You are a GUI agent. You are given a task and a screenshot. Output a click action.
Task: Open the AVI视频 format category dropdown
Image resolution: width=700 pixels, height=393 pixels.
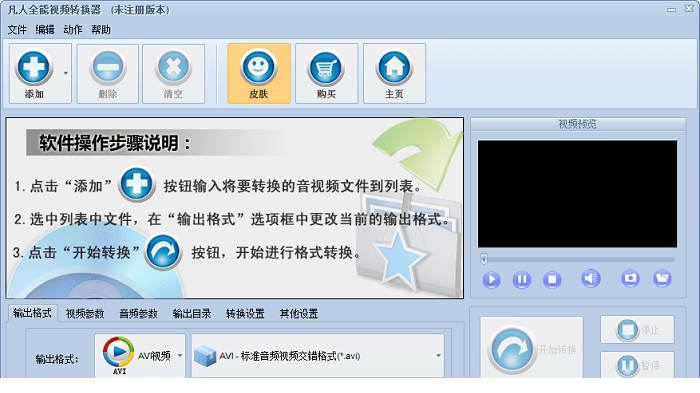coord(140,356)
